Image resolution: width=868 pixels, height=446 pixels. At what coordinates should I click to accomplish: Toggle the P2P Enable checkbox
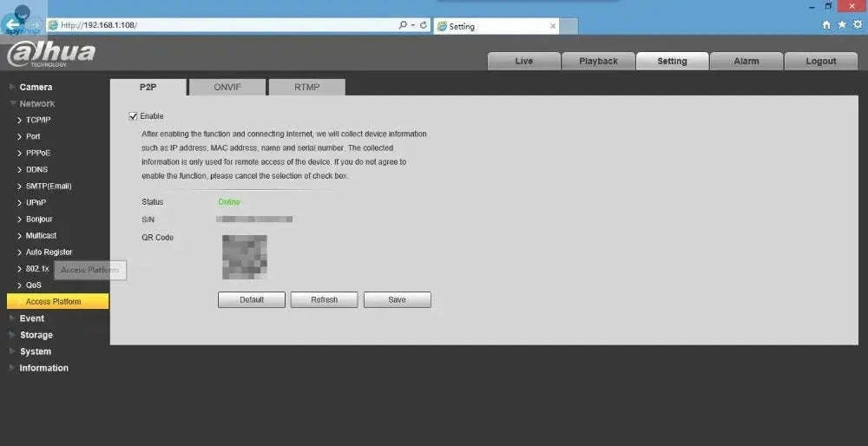[x=133, y=116]
